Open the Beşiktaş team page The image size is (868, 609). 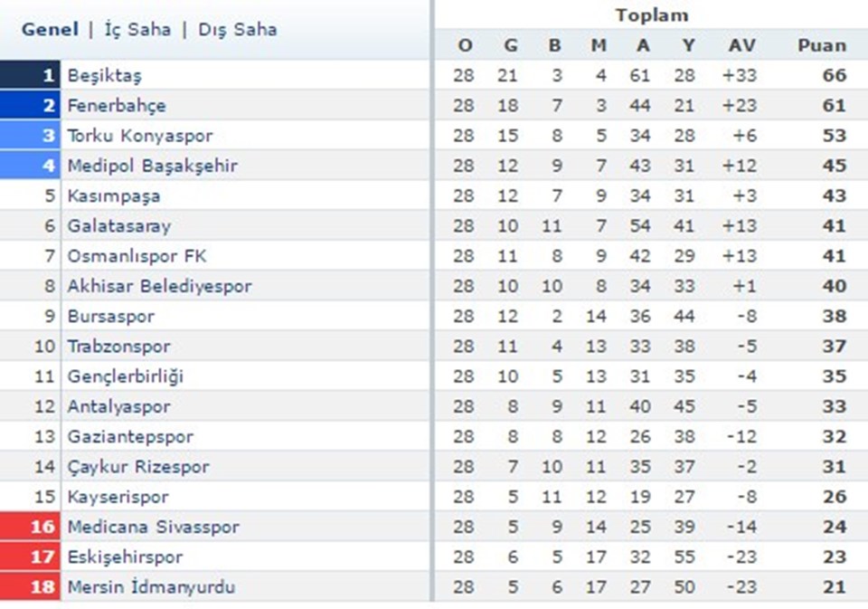104,75
